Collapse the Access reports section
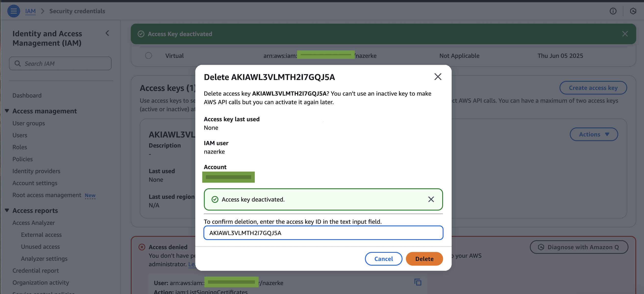The image size is (644, 294). coord(7,210)
